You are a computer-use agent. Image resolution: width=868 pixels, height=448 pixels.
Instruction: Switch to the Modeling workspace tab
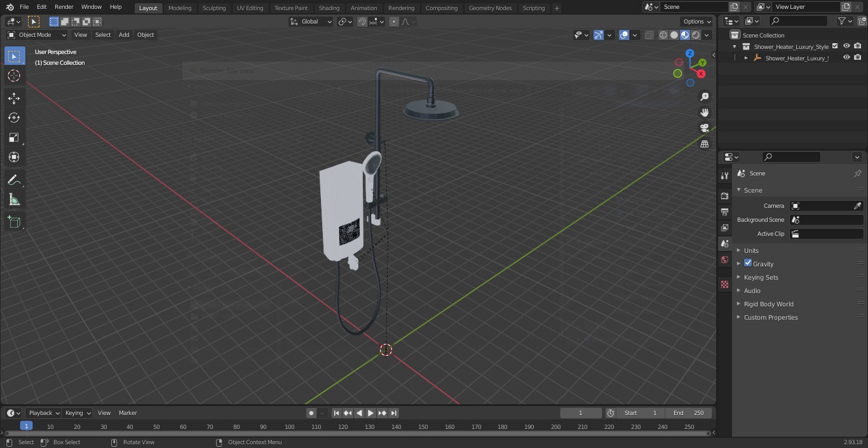coord(180,8)
